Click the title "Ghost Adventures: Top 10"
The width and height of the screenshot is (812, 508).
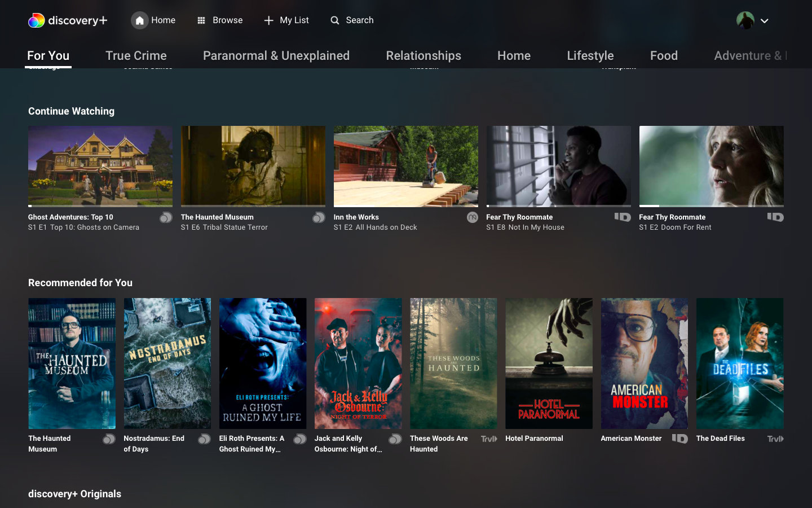(70, 217)
